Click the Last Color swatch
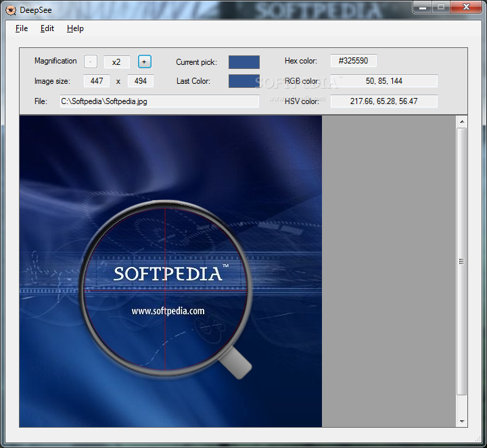The image size is (487, 448). tap(244, 81)
